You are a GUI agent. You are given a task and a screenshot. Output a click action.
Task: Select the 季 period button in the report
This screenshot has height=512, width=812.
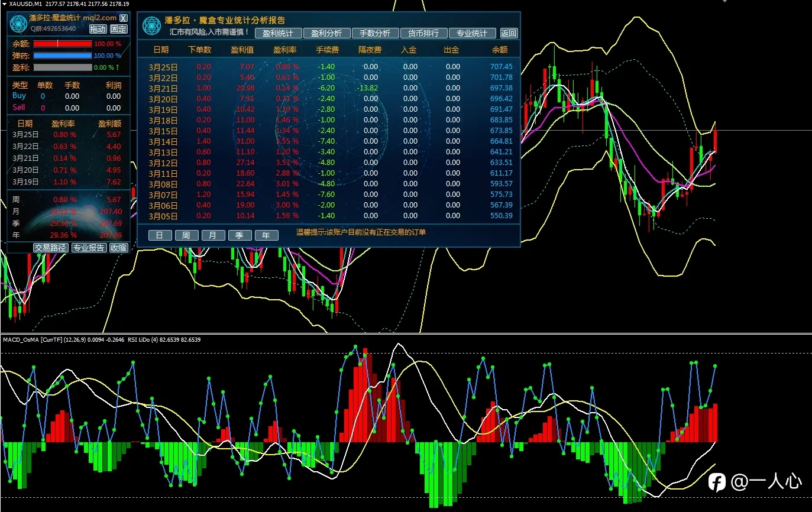(x=240, y=235)
